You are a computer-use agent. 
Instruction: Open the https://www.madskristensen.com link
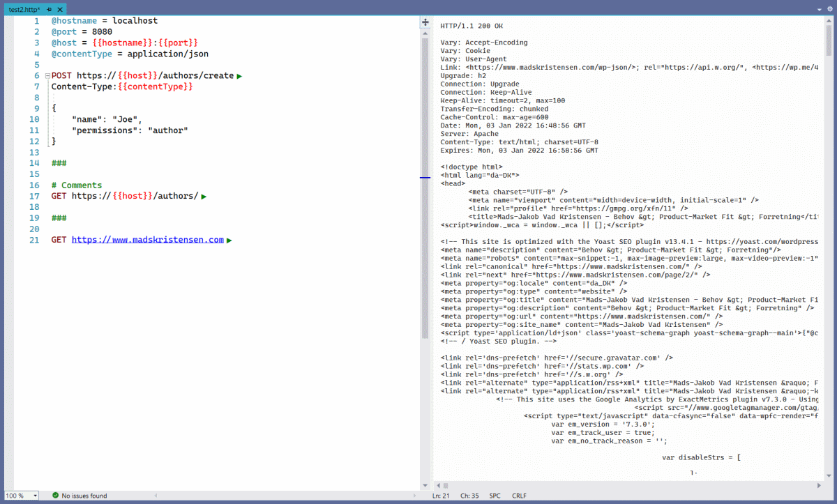coord(148,240)
